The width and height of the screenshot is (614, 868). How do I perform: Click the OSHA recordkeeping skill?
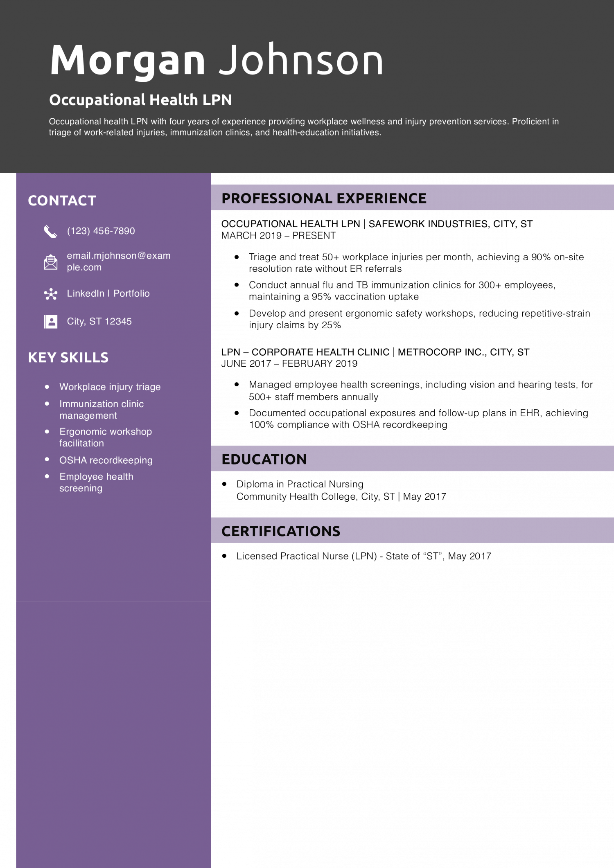coord(106,460)
